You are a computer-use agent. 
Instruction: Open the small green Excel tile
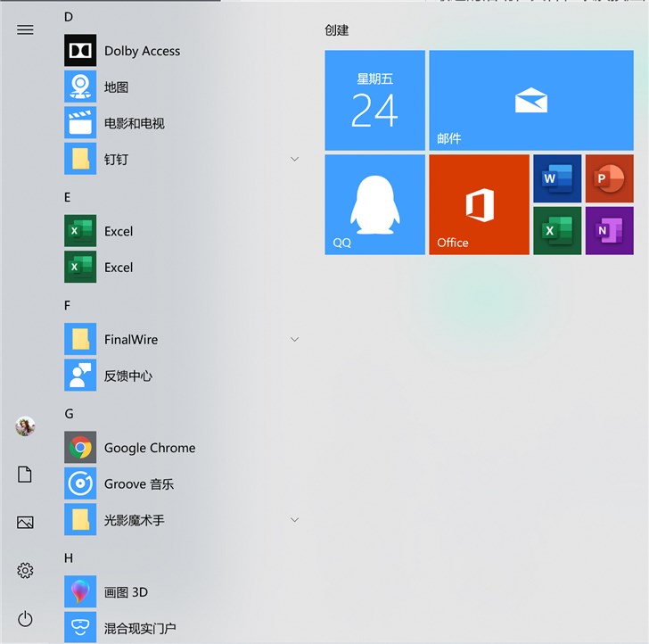[x=557, y=230]
